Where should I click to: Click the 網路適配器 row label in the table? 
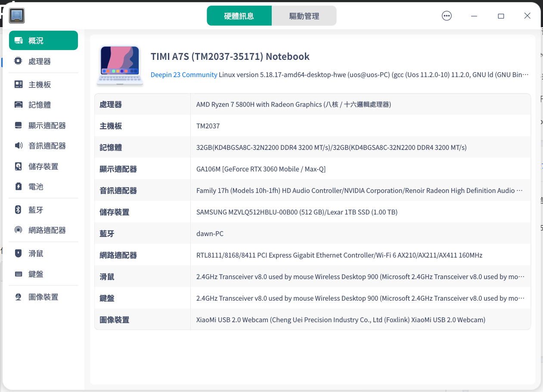click(118, 255)
